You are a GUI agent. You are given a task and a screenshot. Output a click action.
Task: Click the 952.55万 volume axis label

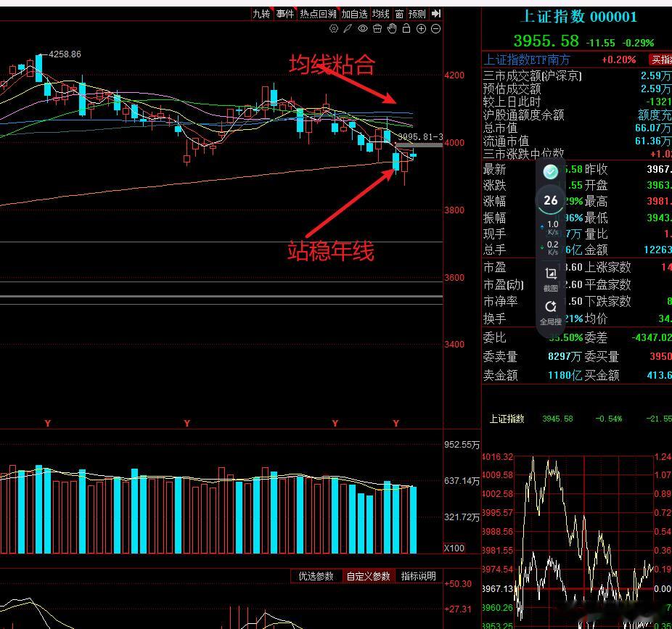(462, 445)
